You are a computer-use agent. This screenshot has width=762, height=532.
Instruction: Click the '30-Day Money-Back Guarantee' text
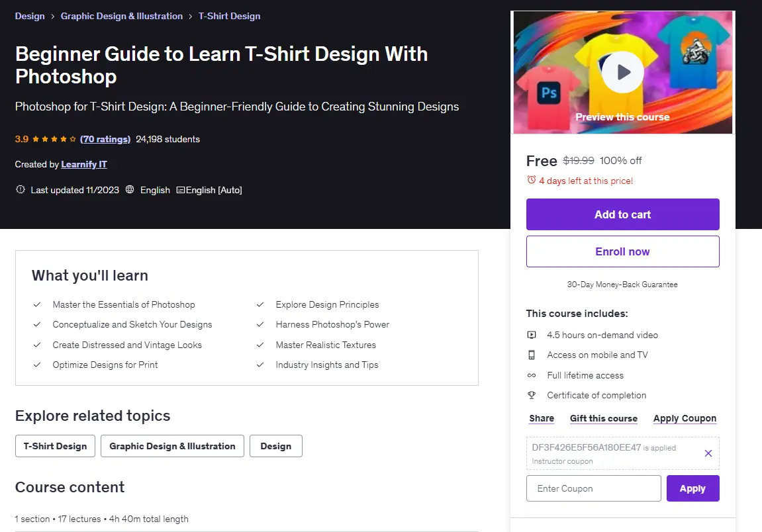click(x=622, y=285)
